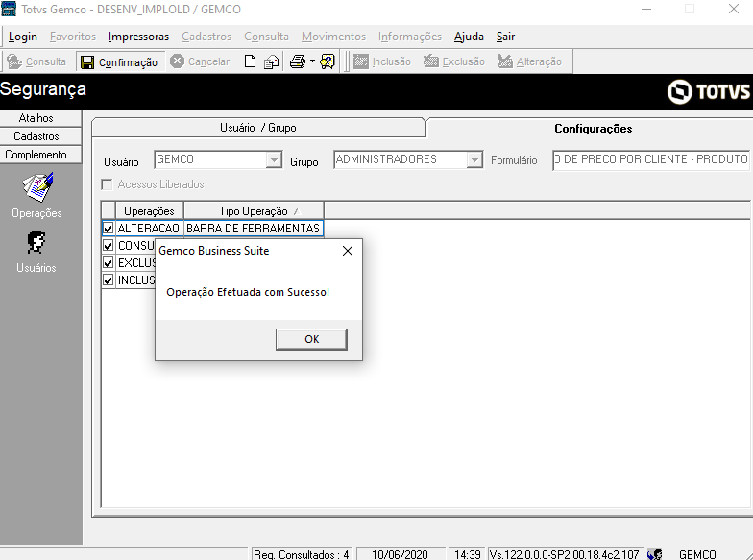
Task: Click the GEMCO status bar label
Action: [x=697, y=555]
